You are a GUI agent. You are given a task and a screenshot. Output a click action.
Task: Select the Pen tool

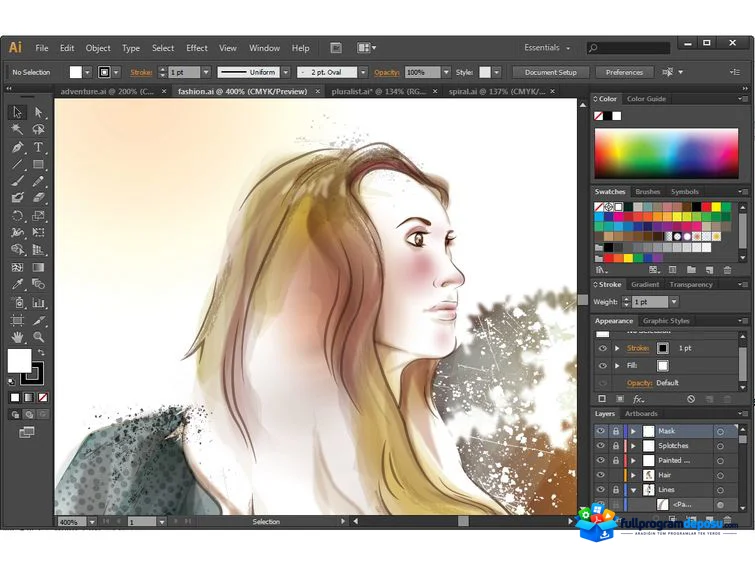(x=17, y=146)
